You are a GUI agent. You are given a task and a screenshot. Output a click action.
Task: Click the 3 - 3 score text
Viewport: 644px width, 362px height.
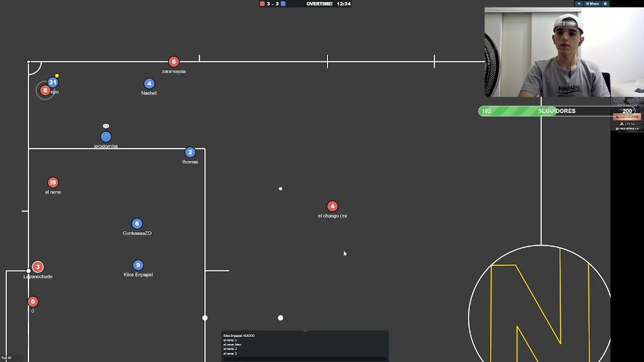[x=272, y=4]
